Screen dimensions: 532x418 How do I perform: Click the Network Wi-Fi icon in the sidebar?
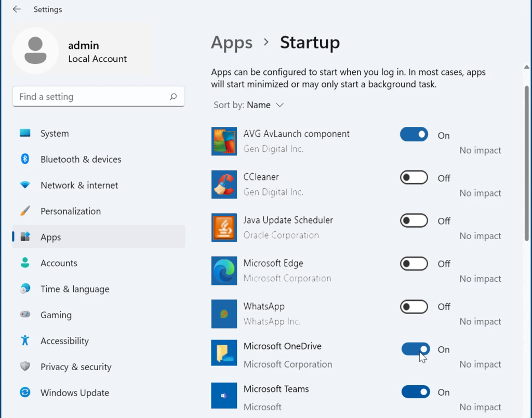[x=25, y=185]
